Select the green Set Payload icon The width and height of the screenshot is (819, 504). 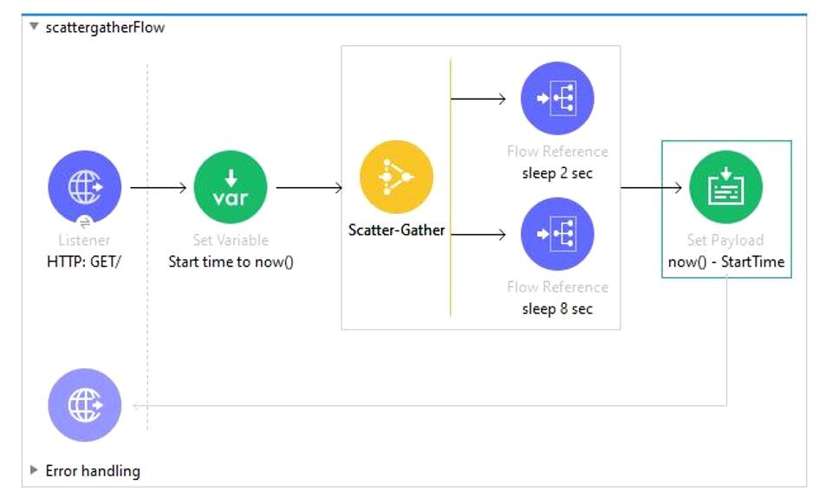[x=725, y=188]
